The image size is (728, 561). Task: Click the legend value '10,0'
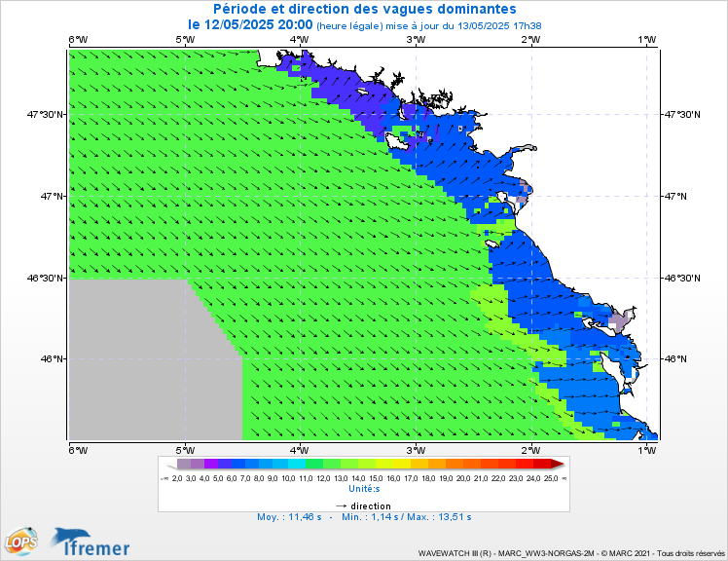tap(288, 478)
